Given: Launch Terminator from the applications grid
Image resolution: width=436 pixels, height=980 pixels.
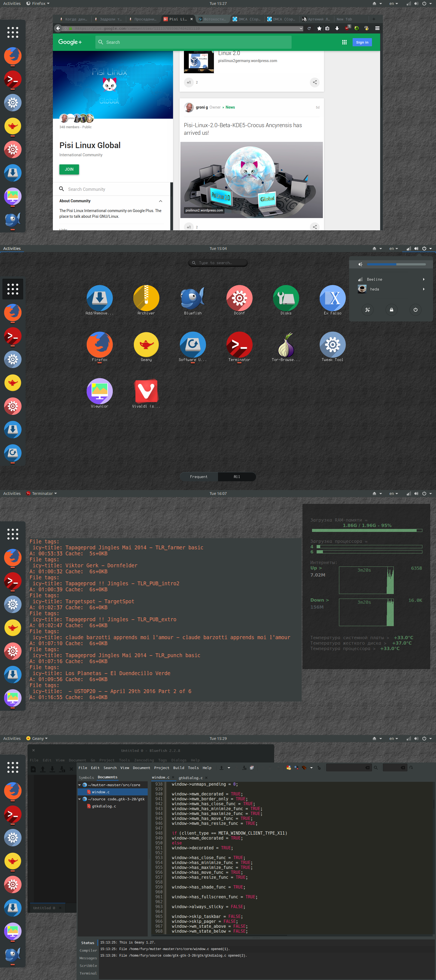Looking at the screenshot, I should 239,347.
